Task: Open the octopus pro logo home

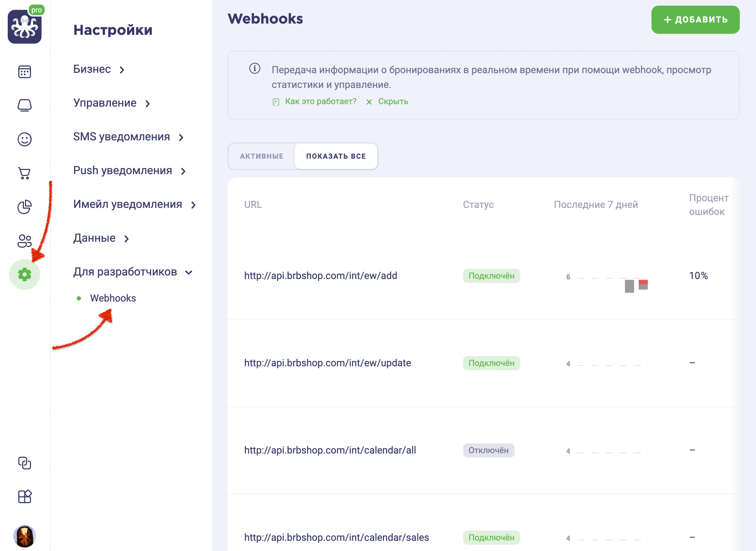Action: coord(25,26)
